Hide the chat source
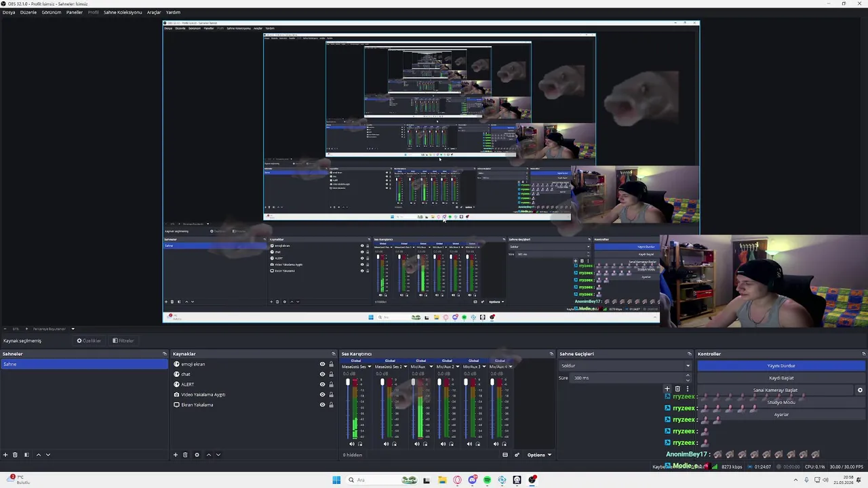The height and width of the screenshot is (488, 868). [322, 374]
